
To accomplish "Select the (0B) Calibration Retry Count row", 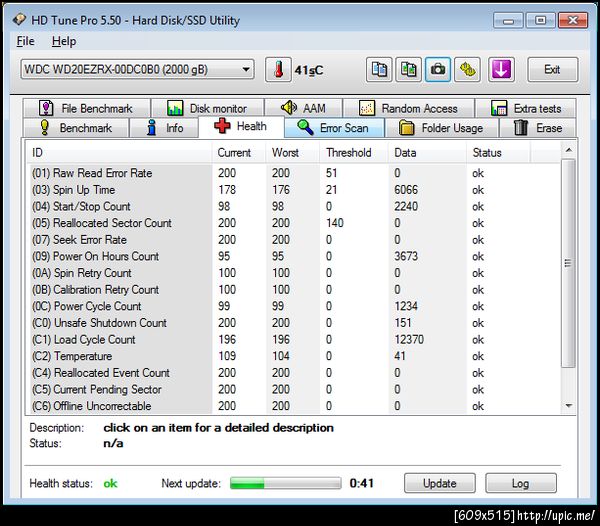I will [294, 290].
